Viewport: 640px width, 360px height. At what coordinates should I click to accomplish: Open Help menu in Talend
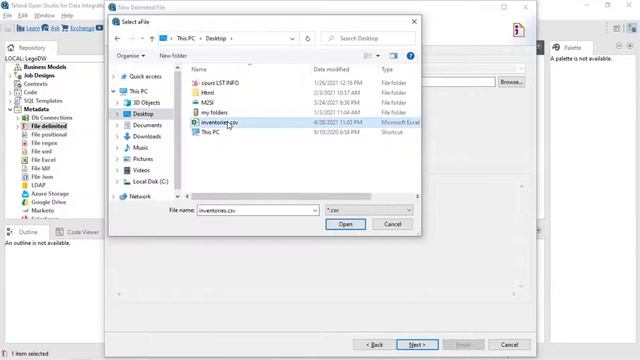pos(67,16)
